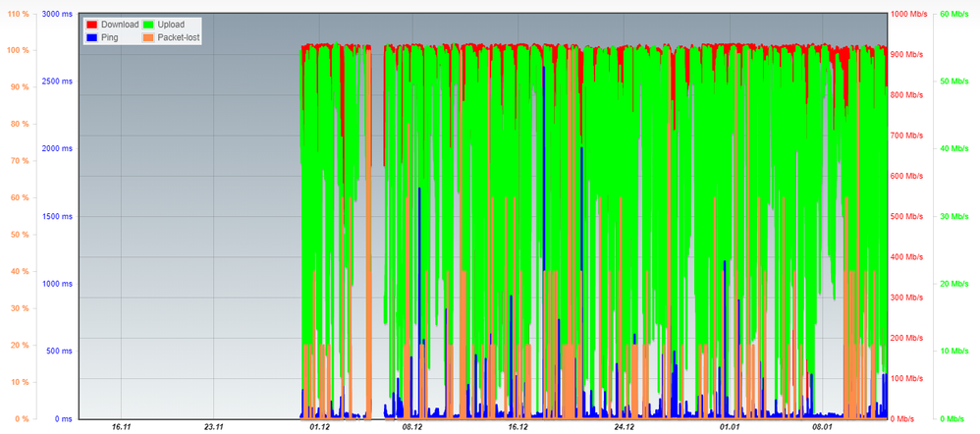
Task: Toggle the green Upload legend swatch
Action: 148,25
